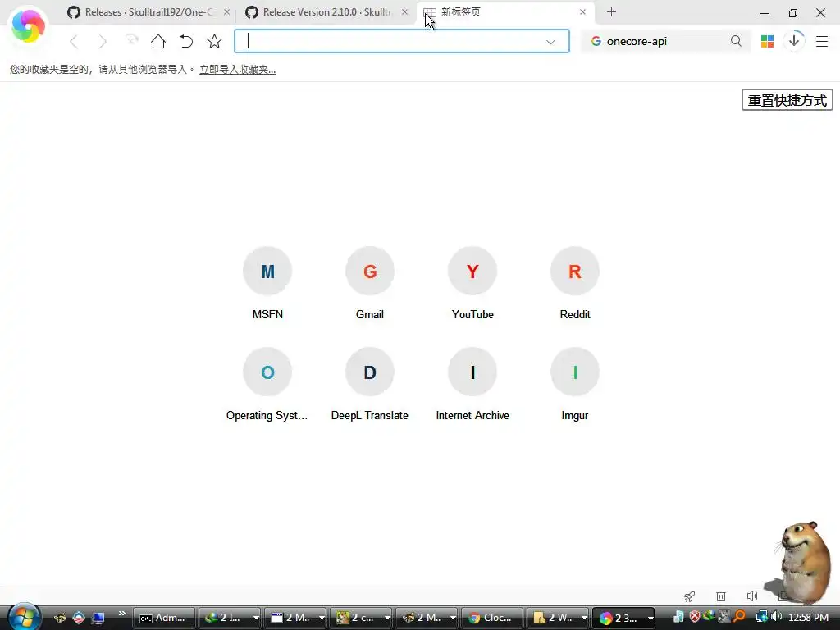Image resolution: width=840 pixels, height=630 pixels.
Task: Click the taskbar clock 12:58 PM
Action: (808, 618)
